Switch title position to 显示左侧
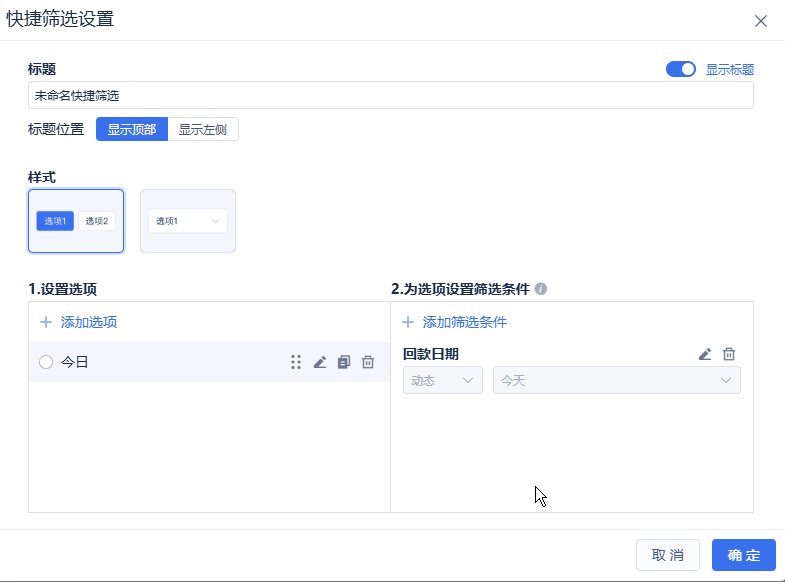 click(x=203, y=129)
